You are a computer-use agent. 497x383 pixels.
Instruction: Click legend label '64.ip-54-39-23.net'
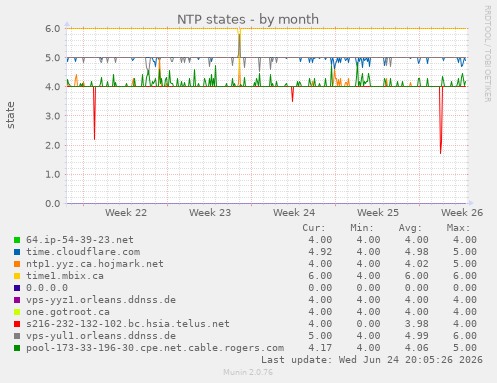click(80, 240)
